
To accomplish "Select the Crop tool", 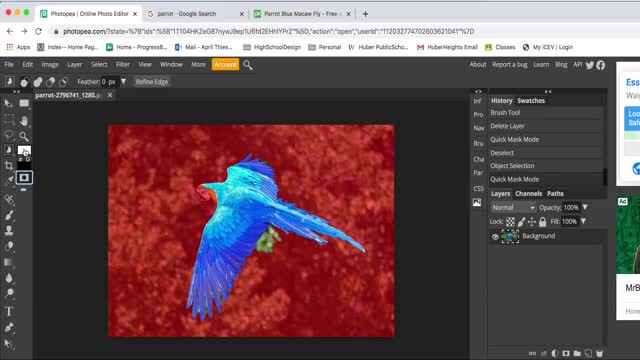I will [x=9, y=165].
